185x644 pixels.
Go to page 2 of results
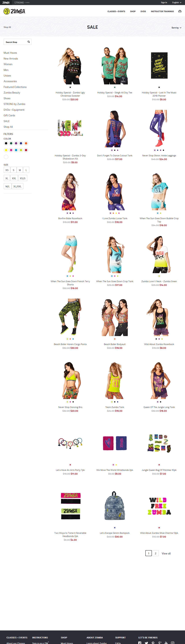tap(156, 553)
